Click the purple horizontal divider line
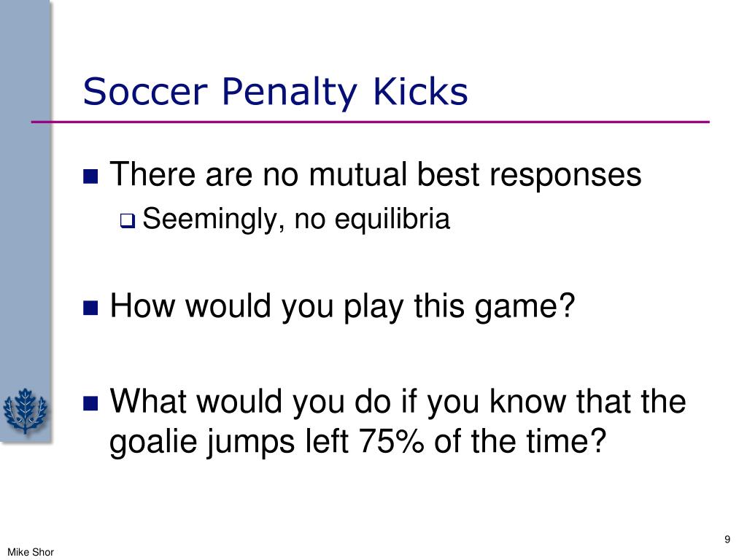Screen dimensions: 747x560 tap(370, 122)
